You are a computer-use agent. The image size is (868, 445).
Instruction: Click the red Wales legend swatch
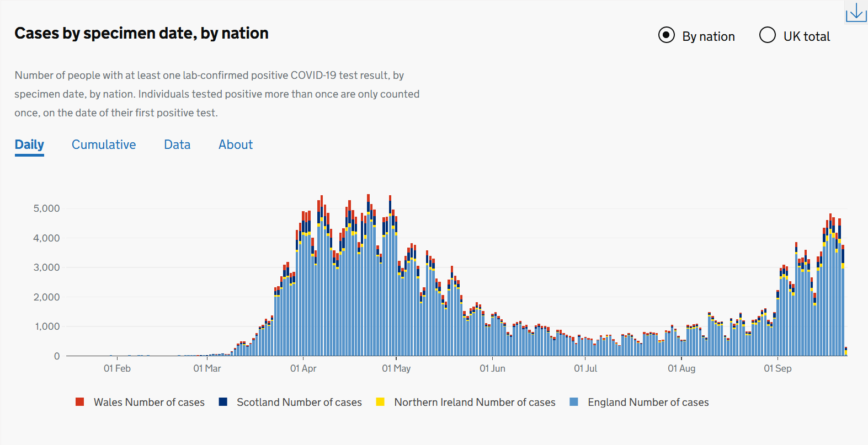tap(80, 402)
